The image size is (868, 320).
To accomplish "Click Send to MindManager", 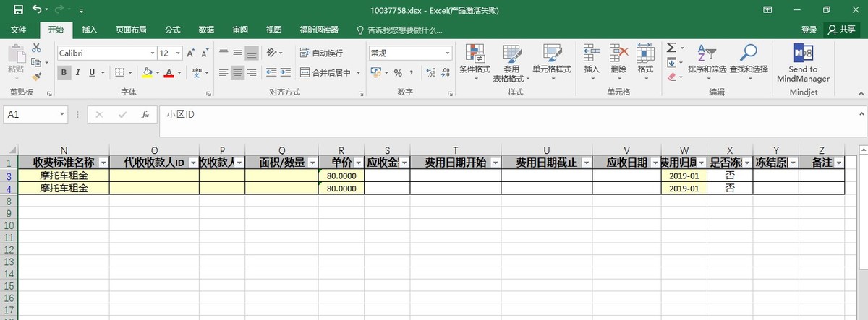I will (803, 64).
